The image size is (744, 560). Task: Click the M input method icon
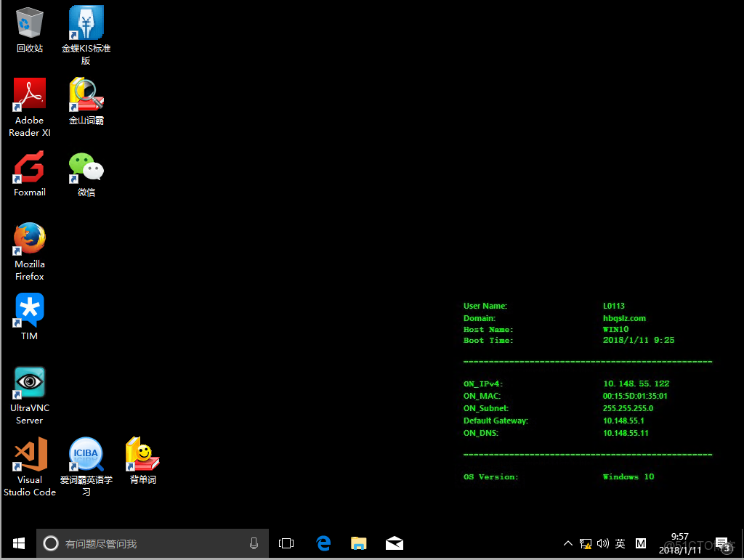[x=641, y=543]
